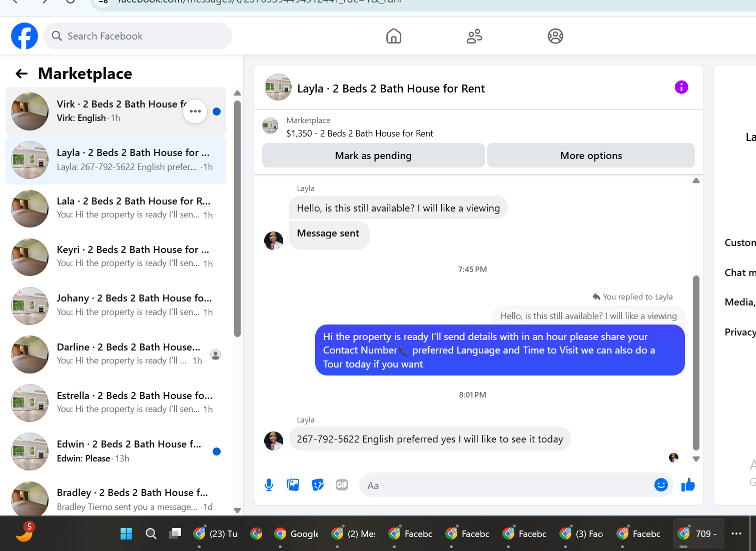The width and height of the screenshot is (756, 551).
Task: Open the taskbar overflow three dots
Action: 736,533
